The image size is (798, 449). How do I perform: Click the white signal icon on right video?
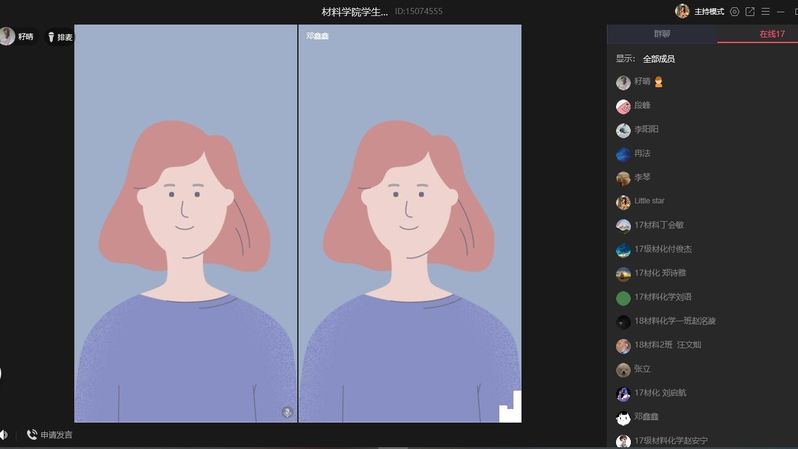(x=510, y=407)
